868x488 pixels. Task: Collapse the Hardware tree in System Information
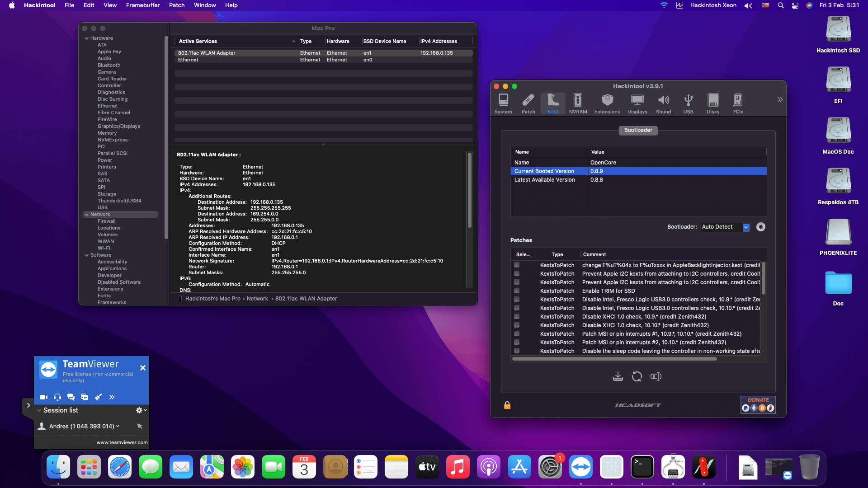tap(87, 38)
